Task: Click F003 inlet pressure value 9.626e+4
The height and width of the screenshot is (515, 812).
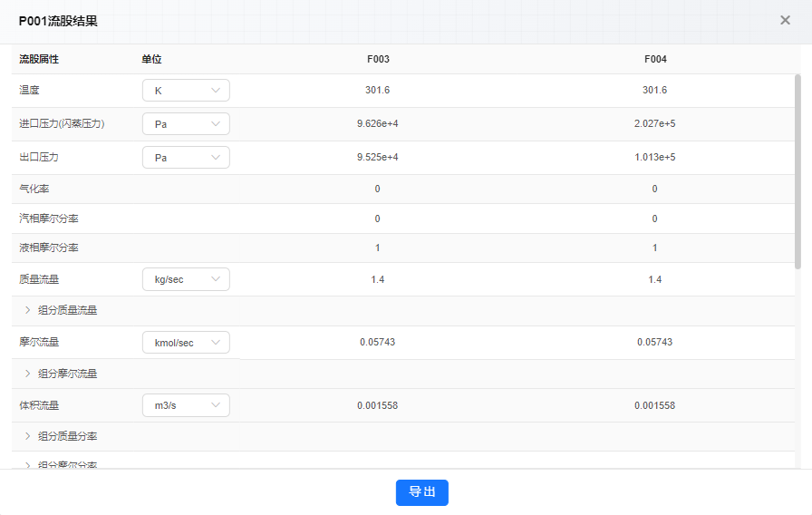Action: point(378,124)
